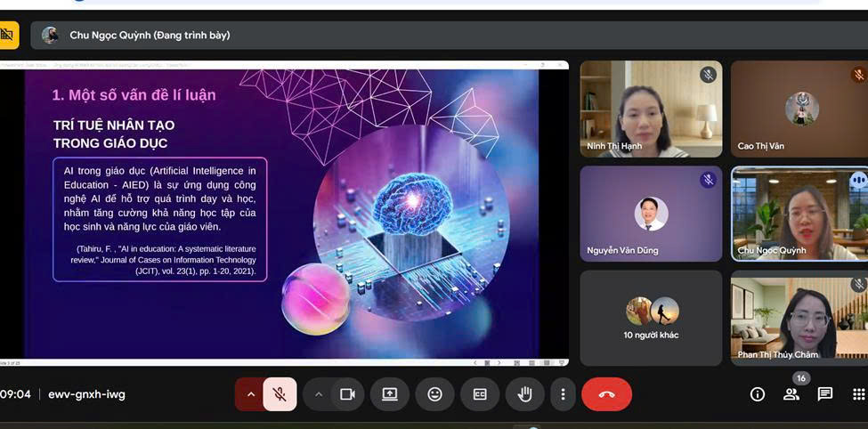Expand video settings arrow beside camera
The width and height of the screenshot is (868, 429).
coord(319,394)
